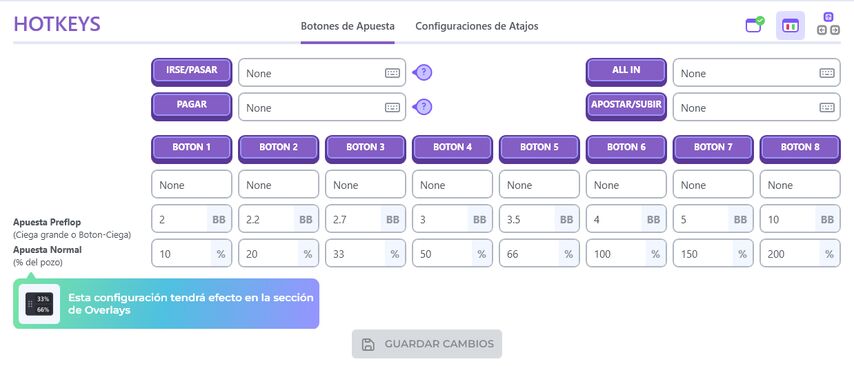The width and height of the screenshot is (854, 366).
Task: Click the 200 percent bet field
Action: pyautogui.click(x=800, y=253)
